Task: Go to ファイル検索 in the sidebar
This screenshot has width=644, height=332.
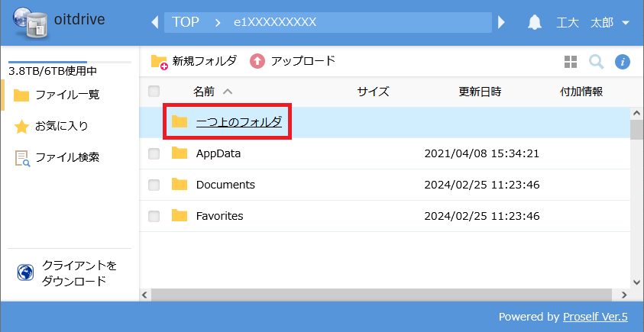Action: pyautogui.click(x=66, y=157)
